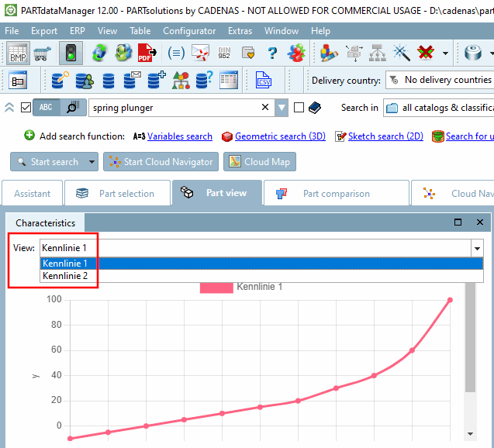The width and height of the screenshot is (494, 448).
Task: Click the database with envelope icon
Action: 132,80
